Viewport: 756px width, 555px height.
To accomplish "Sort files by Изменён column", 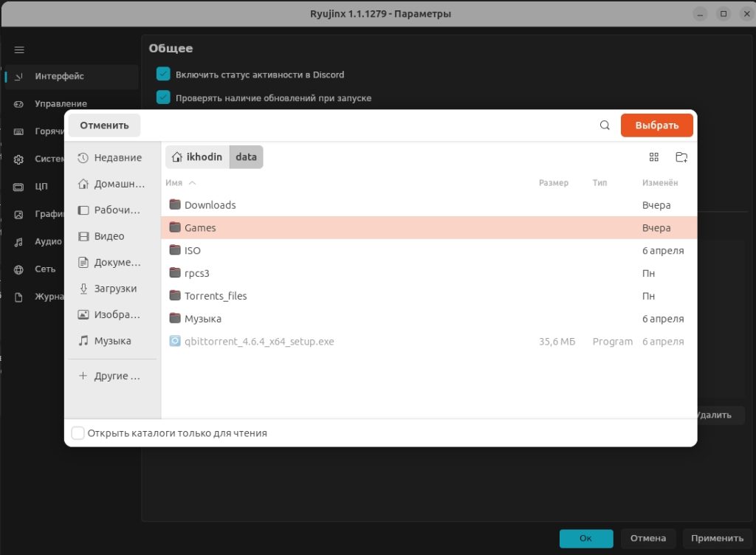I will pyautogui.click(x=660, y=182).
